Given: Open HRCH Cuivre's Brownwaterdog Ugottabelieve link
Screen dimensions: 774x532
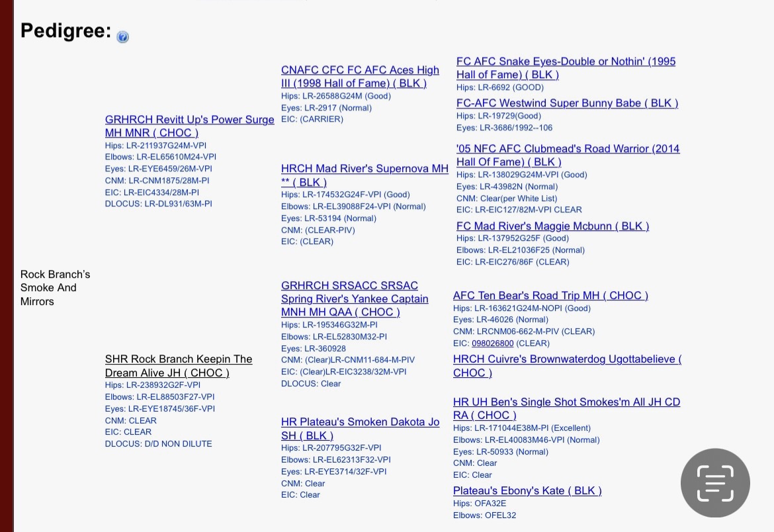Looking at the screenshot, I should pos(567,365).
